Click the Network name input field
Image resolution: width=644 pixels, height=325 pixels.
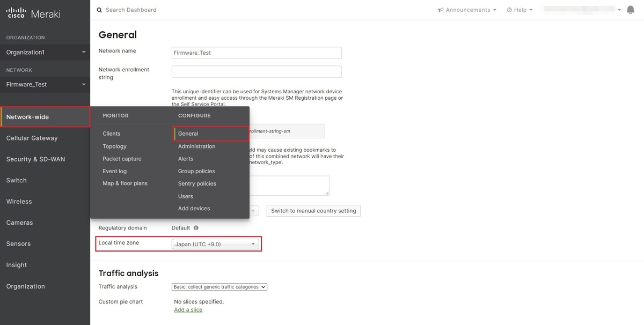point(256,52)
